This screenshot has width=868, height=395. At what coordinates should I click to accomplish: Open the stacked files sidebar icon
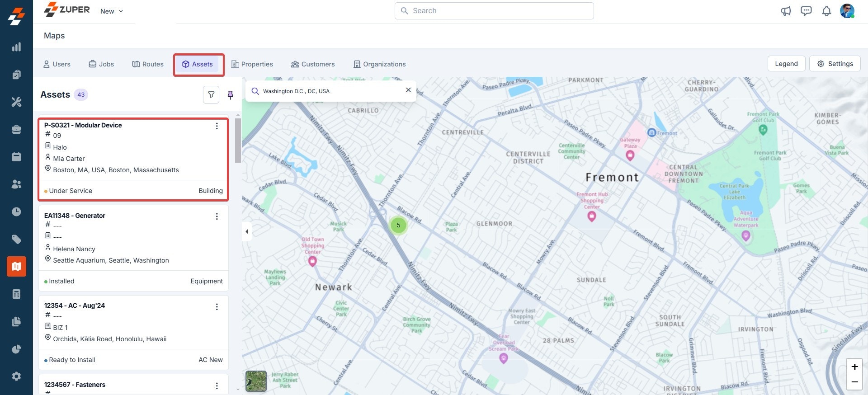[16, 321]
